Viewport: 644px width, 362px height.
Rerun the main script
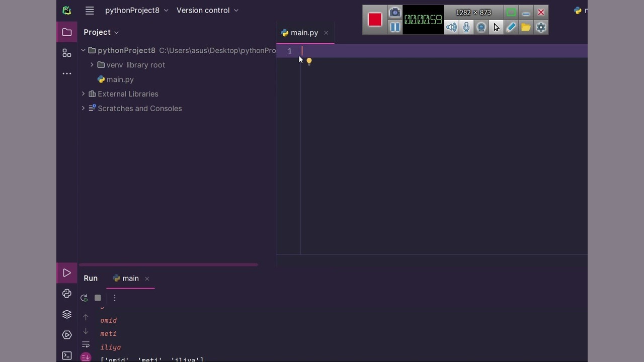coord(84,298)
